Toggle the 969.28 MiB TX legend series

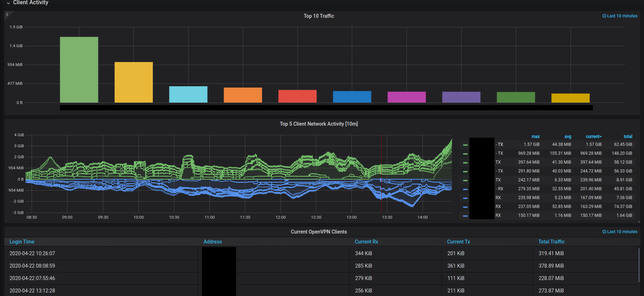[500, 153]
